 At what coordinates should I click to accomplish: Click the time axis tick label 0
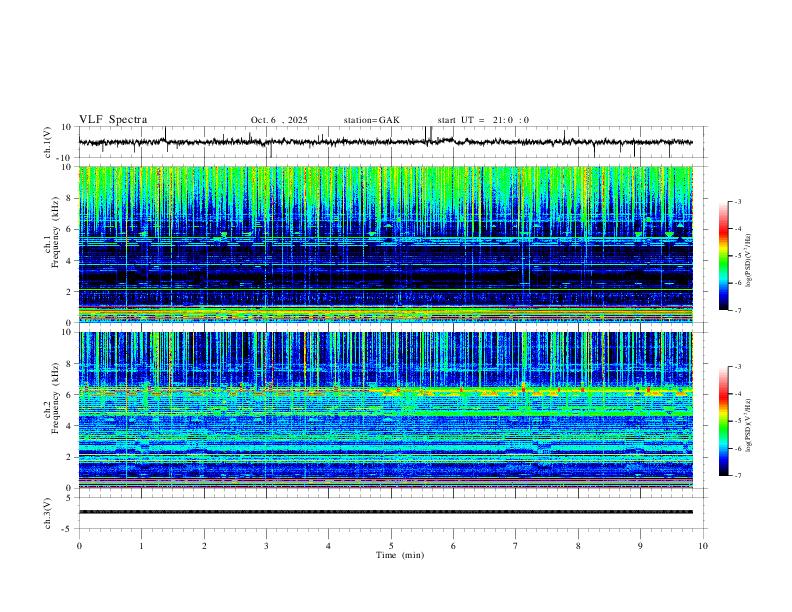(x=79, y=546)
